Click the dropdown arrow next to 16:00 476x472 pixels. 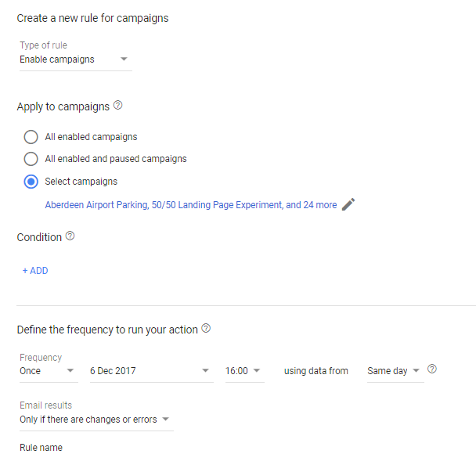pyautogui.click(x=257, y=370)
